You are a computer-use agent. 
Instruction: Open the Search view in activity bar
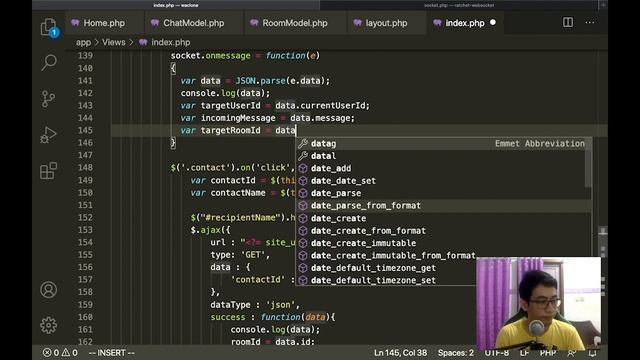pyautogui.click(x=49, y=62)
